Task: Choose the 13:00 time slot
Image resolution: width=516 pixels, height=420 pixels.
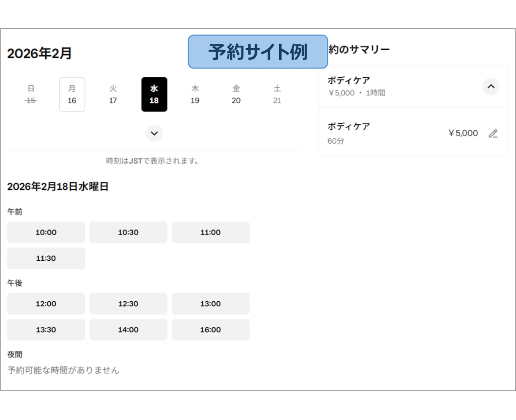Action: pyautogui.click(x=211, y=304)
